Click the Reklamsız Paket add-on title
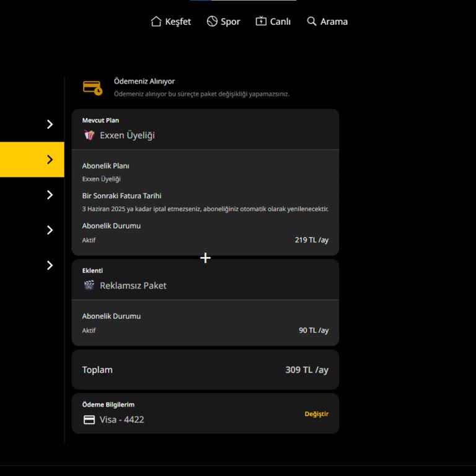 (133, 286)
